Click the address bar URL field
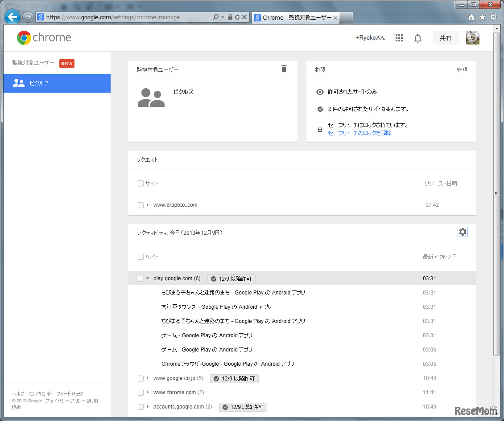The width and height of the screenshot is (504, 421). [x=127, y=17]
